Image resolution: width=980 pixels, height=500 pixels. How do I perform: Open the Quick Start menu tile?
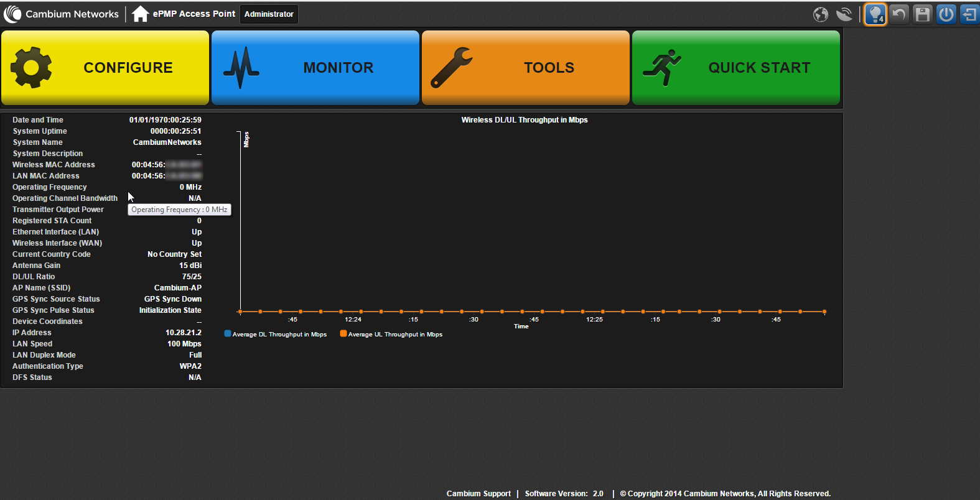[x=736, y=68]
